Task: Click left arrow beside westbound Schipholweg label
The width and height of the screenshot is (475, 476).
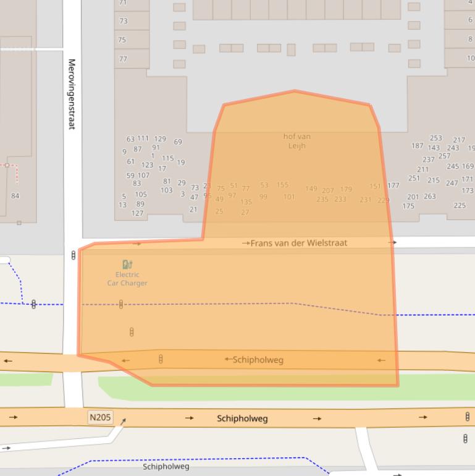Action: coord(228,359)
